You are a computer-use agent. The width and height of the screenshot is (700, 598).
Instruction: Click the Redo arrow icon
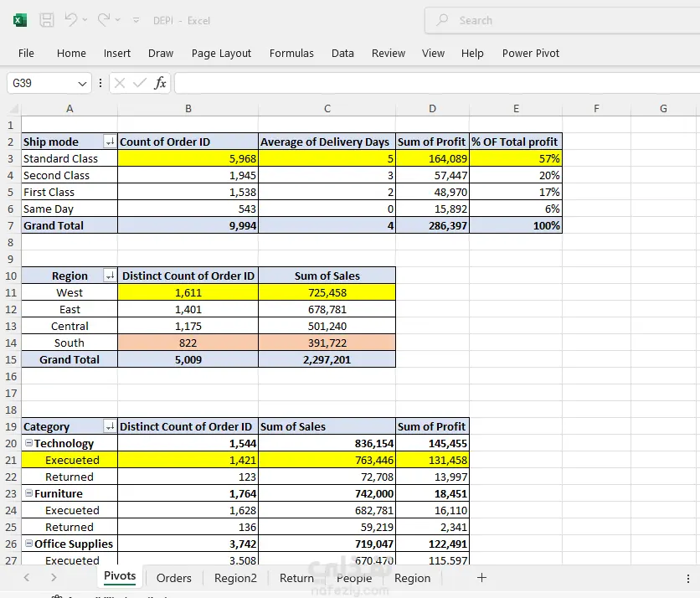pyautogui.click(x=104, y=20)
